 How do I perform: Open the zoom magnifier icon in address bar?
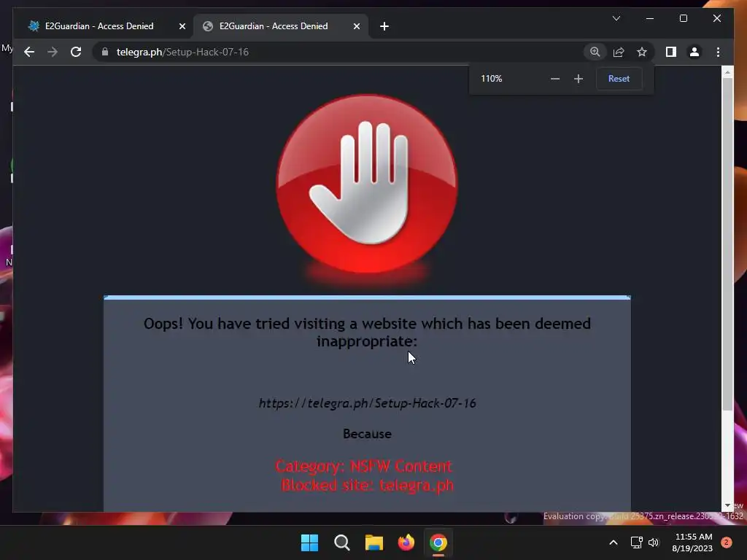point(595,52)
